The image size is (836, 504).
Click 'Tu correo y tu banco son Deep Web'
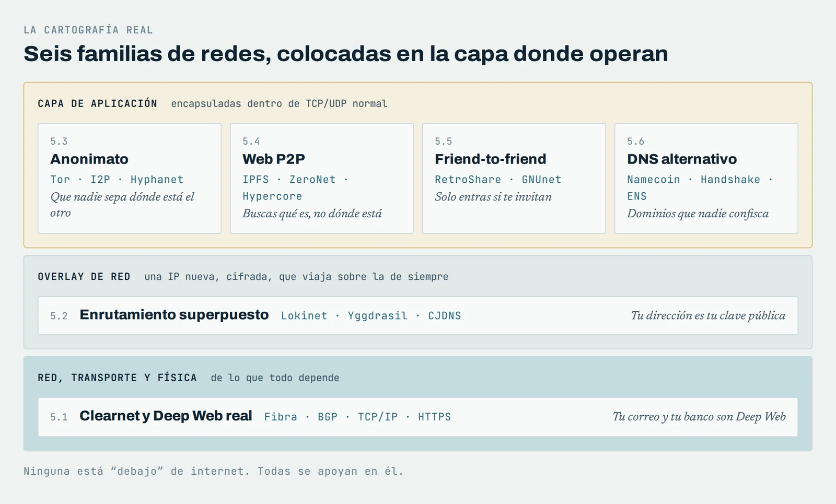(699, 416)
